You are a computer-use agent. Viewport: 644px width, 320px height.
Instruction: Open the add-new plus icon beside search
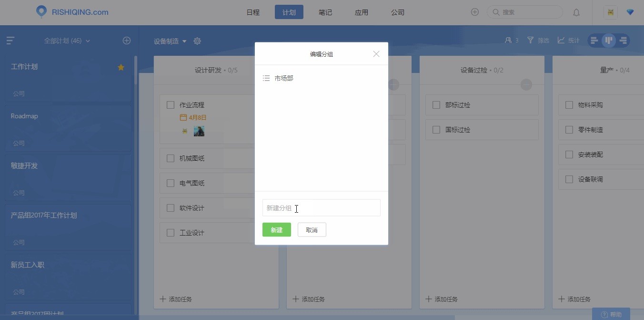[x=475, y=12]
